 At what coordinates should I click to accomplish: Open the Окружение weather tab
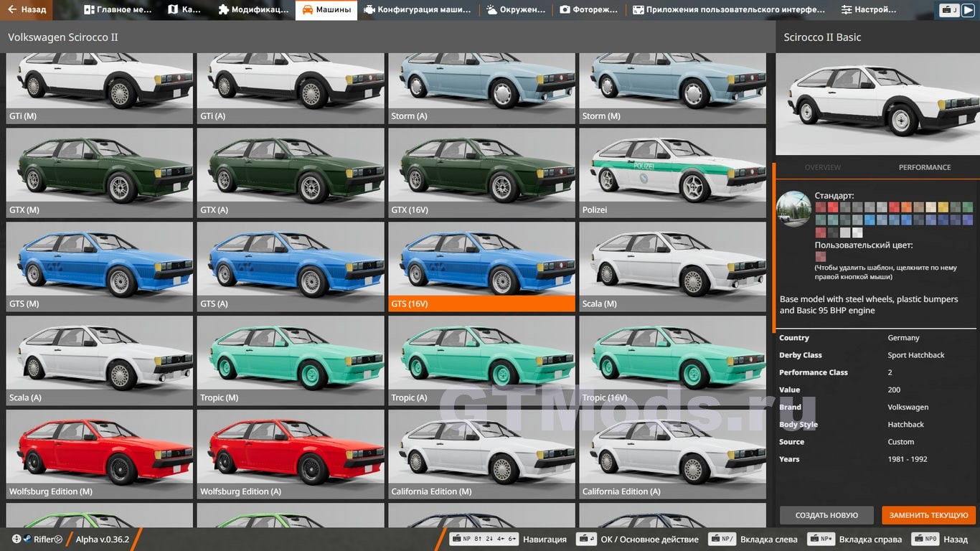pos(515,10)
